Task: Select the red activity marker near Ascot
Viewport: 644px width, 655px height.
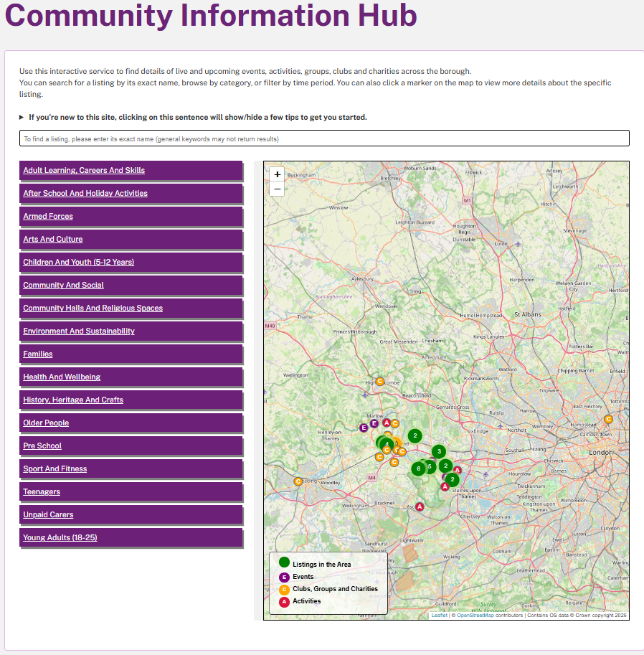Action: pos(420,506)
